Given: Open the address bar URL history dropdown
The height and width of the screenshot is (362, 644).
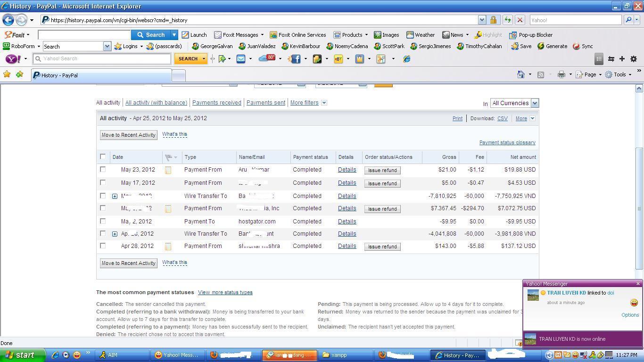Looking at the screenshot, I should [482, 20].
